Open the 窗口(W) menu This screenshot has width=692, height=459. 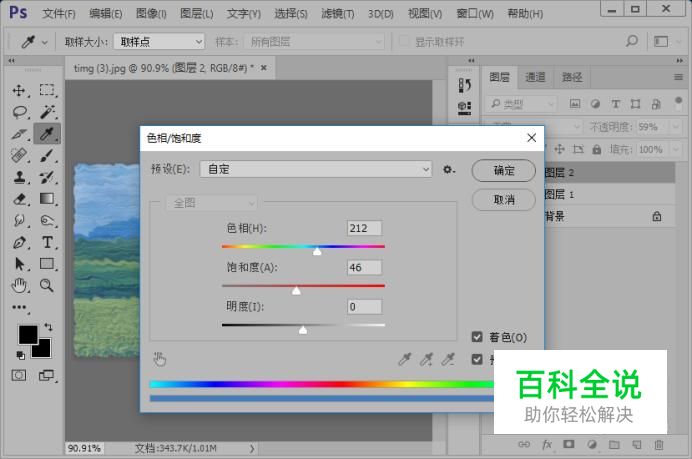[x=475, y=14]
